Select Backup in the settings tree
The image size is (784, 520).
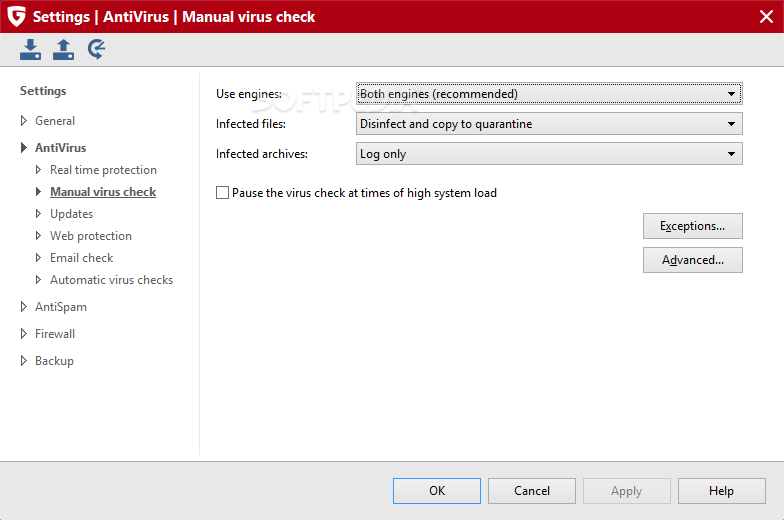[x=54, y=361]
